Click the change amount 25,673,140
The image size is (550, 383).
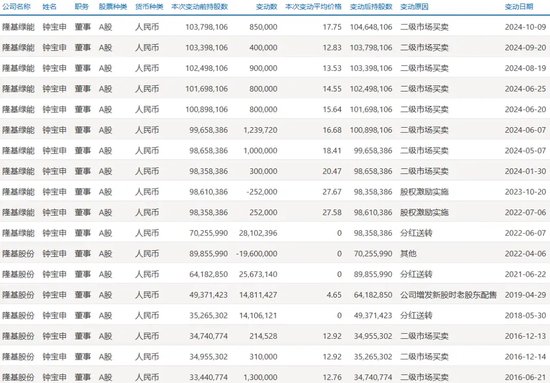(x=258, y=274)
